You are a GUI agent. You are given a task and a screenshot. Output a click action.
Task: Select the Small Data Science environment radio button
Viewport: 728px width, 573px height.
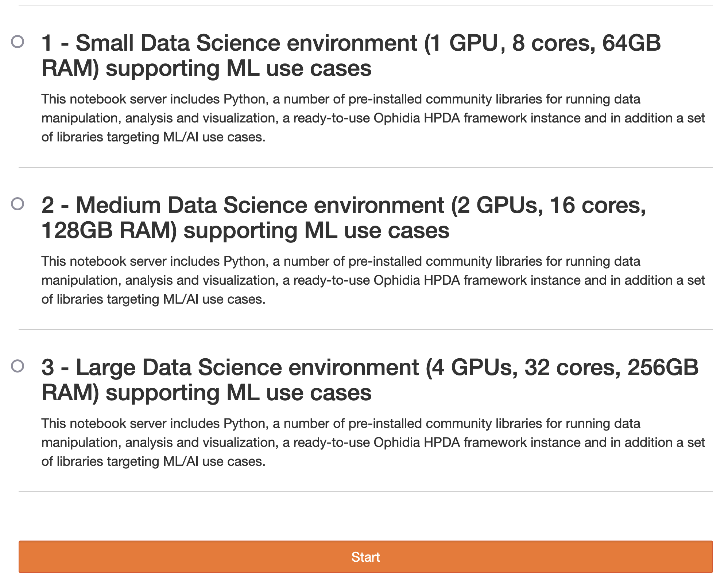(18, 42)
